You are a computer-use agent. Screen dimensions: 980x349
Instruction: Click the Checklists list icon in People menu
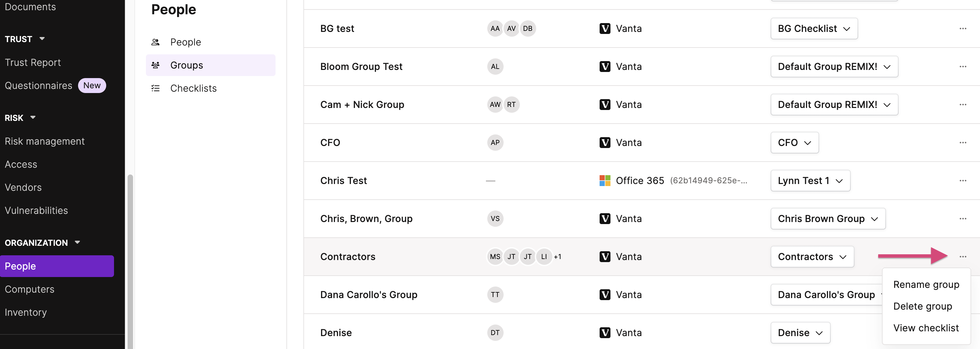point(155,88)
